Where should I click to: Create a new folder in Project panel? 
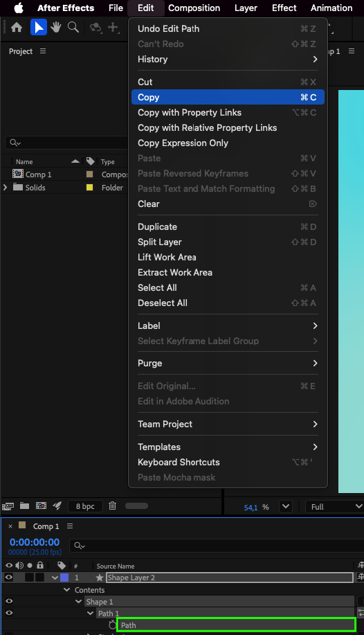coord(24,506)
